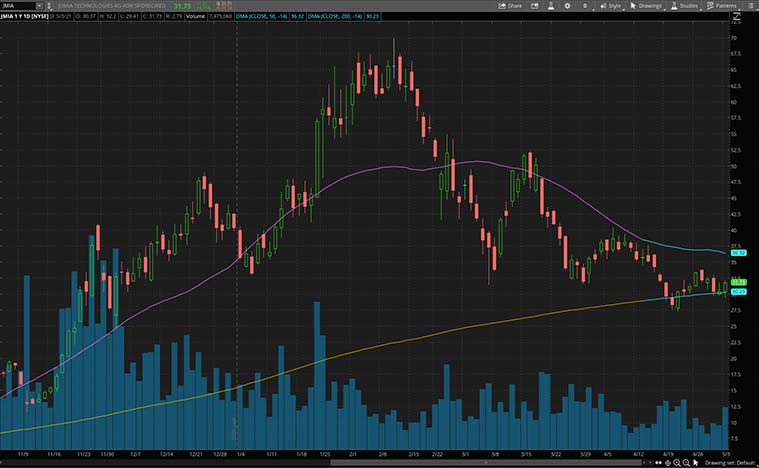The width and height of the screenshot is (759, 468).
Task: Click the 70 price level on axis
Action: tap(734, 38)
